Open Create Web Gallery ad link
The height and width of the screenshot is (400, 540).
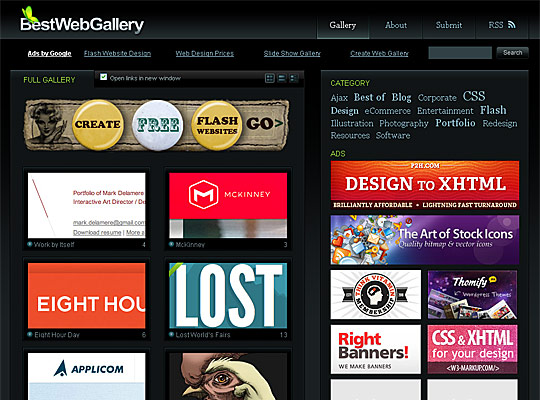tap(379, 53)
